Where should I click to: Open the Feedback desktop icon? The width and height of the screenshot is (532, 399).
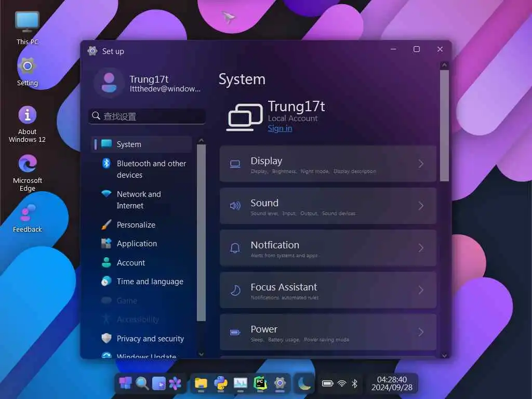(27, 218)
